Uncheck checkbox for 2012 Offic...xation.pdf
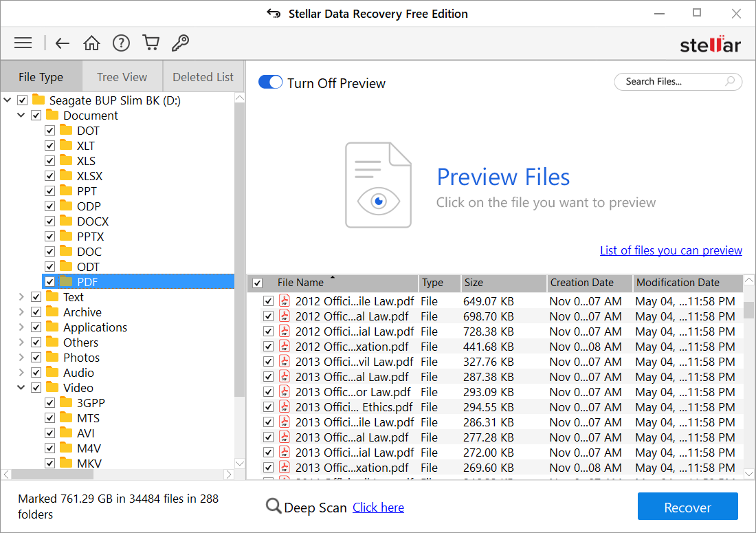The height and width of the screenshot is (533, 756). [269, 347]
